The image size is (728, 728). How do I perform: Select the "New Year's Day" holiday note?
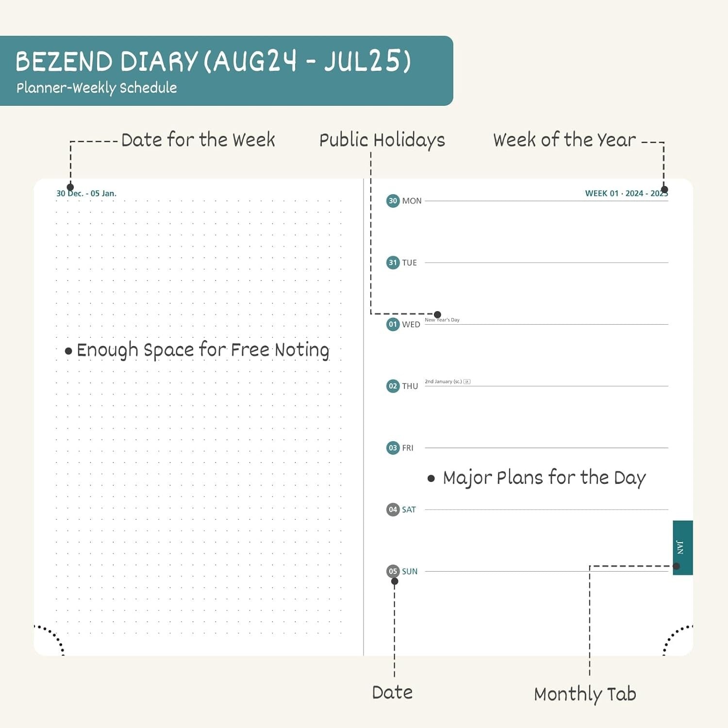pyautogui.click(x=442, y=320)
